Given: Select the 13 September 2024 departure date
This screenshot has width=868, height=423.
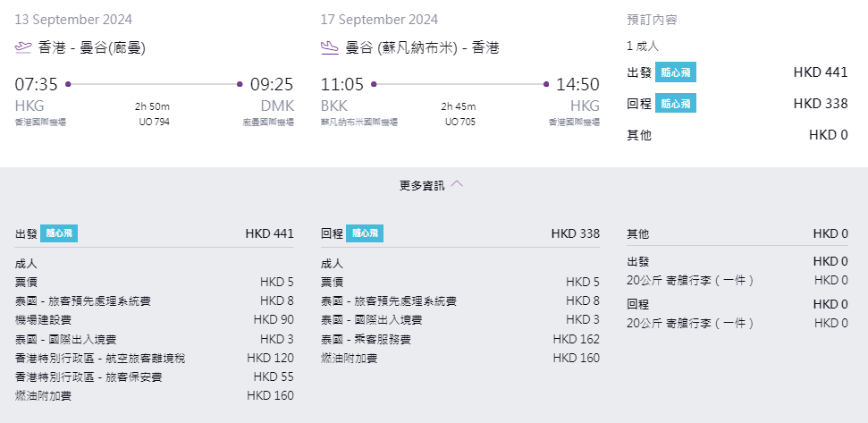Looking at the screenshot, I should coord(70,20).
